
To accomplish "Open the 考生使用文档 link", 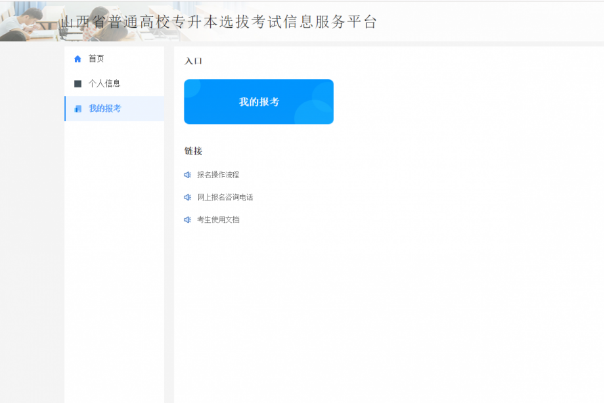I will (x=218, y=219).
